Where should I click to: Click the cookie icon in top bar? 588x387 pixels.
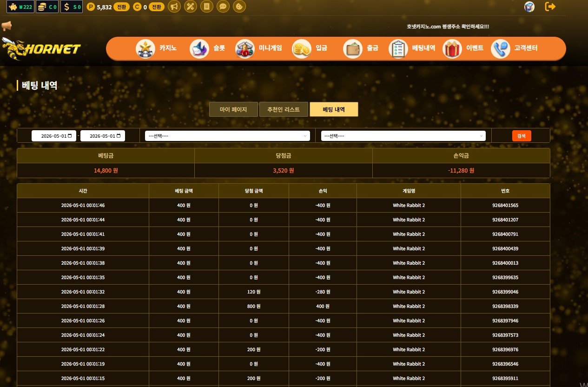239,7
